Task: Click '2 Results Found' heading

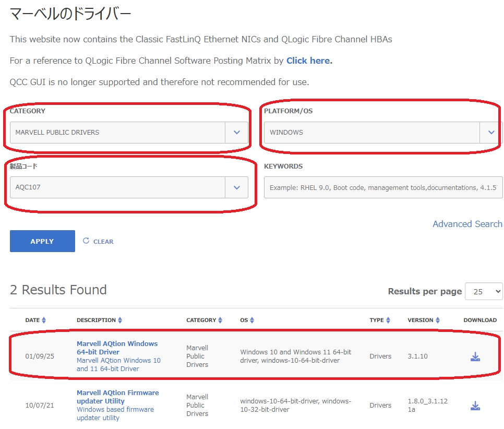Action: click(58, 290)
